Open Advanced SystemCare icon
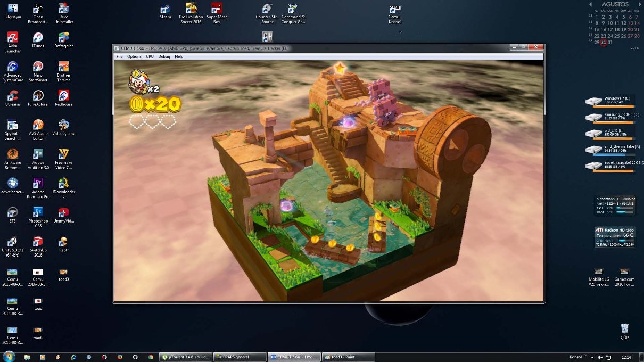This screenshot has width=644, height=362. point(13,71)
